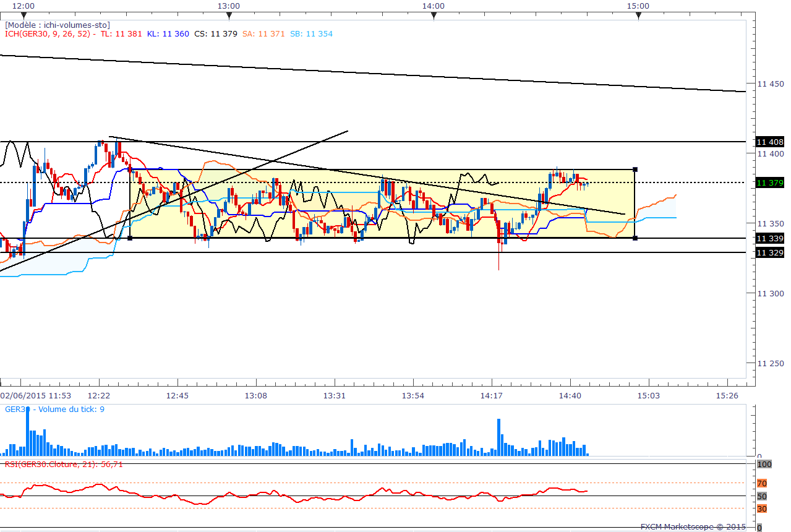This screenshot has height=532, width=791.
Task: Click the 13:31 bottom time label
Action: click(x=334, y=395)
